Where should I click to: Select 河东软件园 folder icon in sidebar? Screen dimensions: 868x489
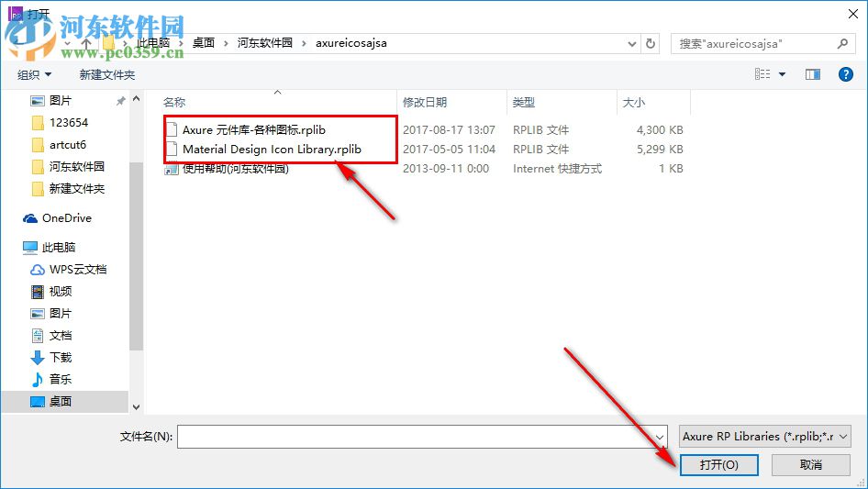pos(38,167)
